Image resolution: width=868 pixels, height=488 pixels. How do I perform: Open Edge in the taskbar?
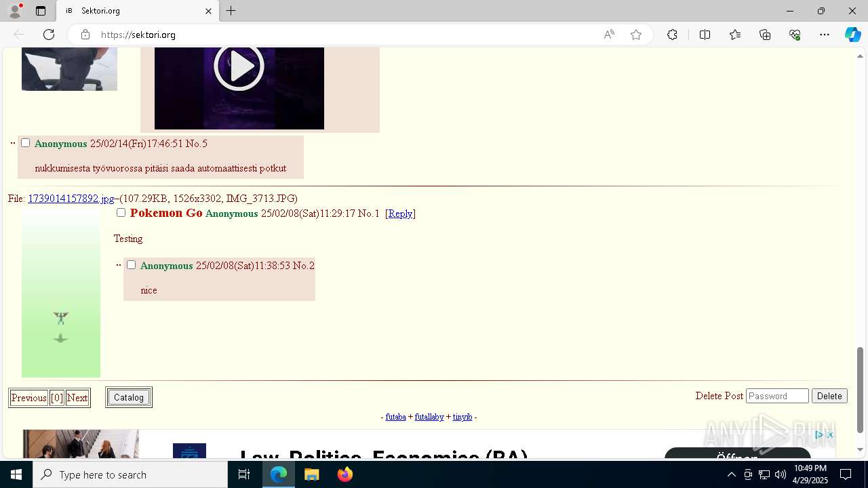pos(279,474)
